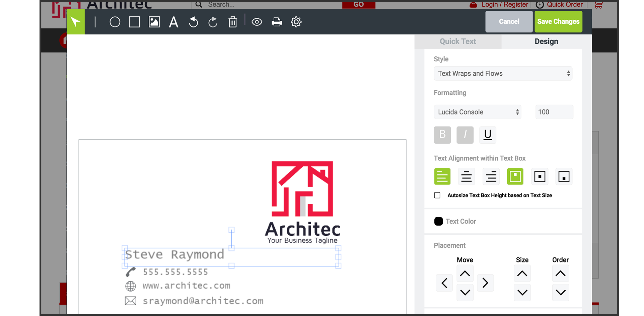Choose the ellipse shape tool
Screen dimensions: 644x316
click(115, 22)
